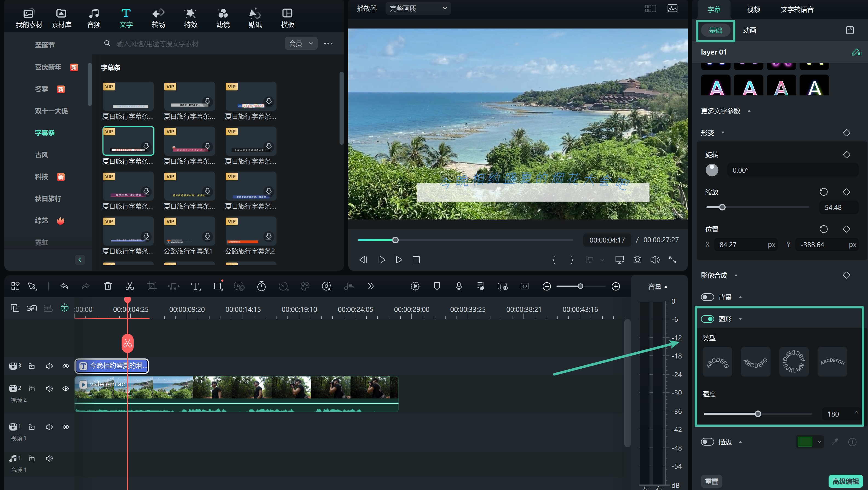Open the 特效 effects tab
The image size is (868, 490).
(190, 18)
